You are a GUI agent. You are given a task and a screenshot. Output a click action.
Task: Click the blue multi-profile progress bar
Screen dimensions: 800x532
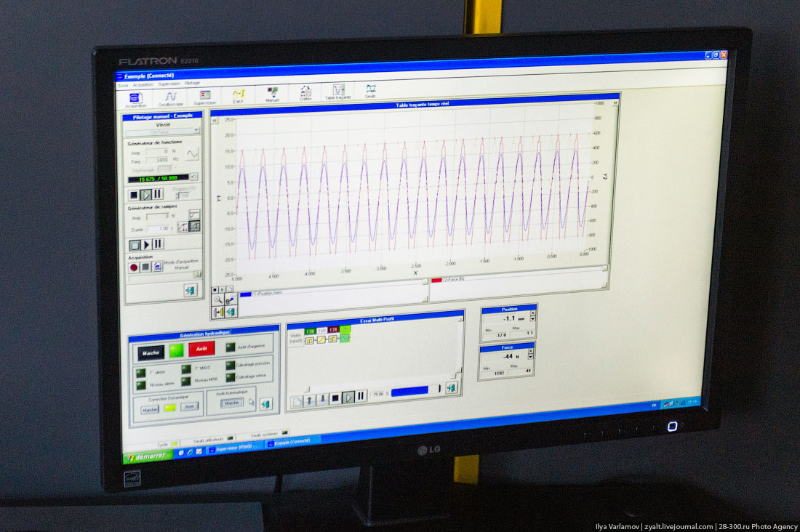point(409,391)
